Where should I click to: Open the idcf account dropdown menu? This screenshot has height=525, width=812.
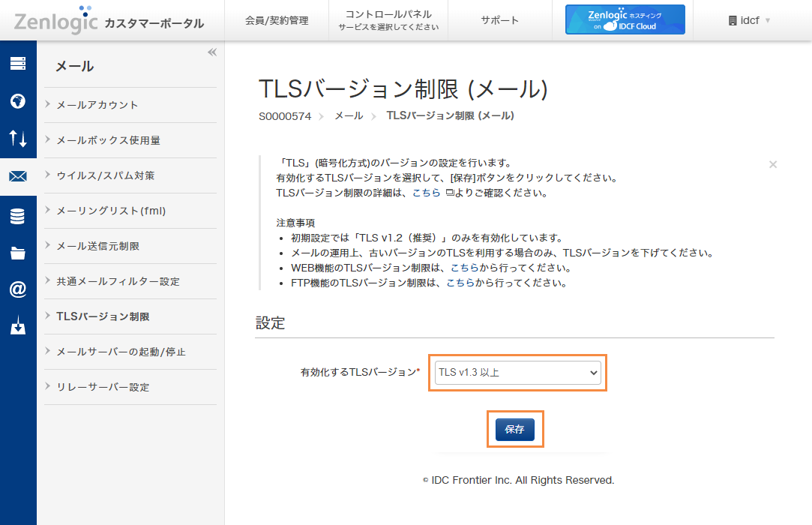[750, 20]
